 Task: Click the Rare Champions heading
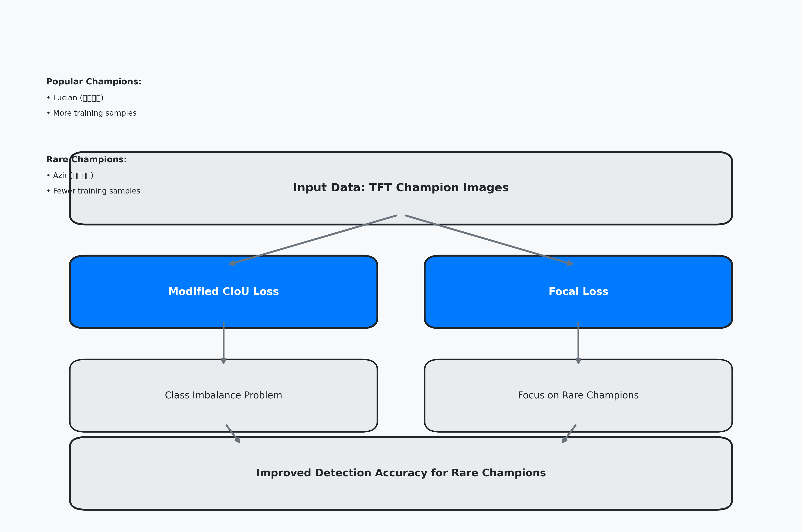pyautogui.click(x=86, y=159)
